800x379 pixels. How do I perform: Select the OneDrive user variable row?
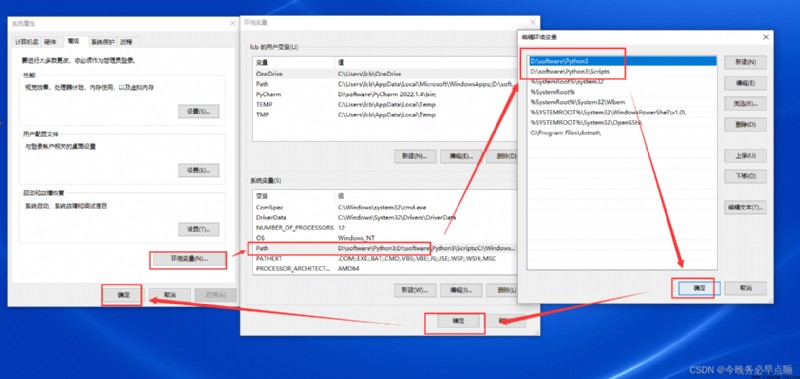pyautogui.click(x=385, y=73)
